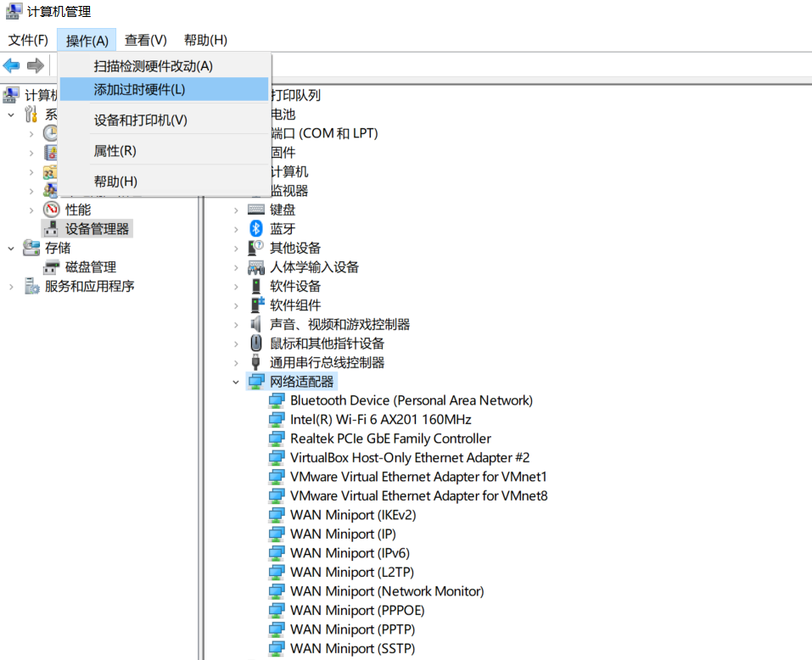Select VMware Virtual Ethernet Adapter for VMnet8

[x=418, y=496]
